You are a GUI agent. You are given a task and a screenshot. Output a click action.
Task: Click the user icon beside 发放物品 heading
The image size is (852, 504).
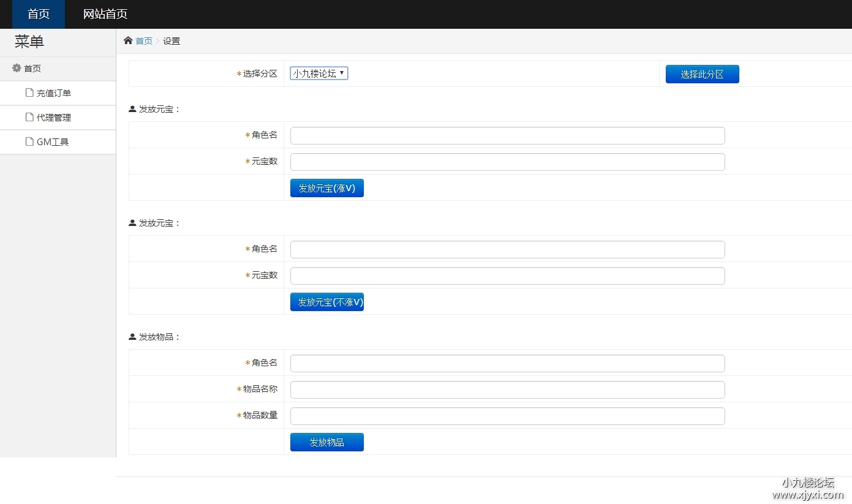(x=132, y=337)
